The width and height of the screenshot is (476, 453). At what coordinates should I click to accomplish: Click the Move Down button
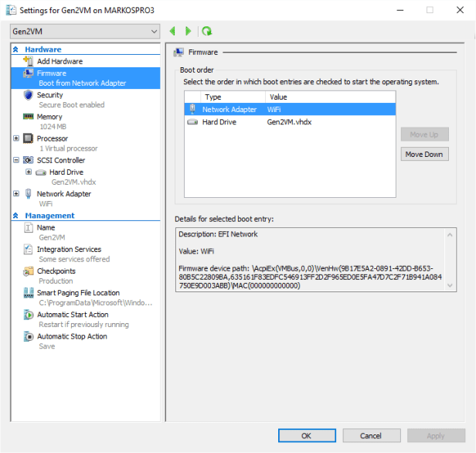click(424, 154)
